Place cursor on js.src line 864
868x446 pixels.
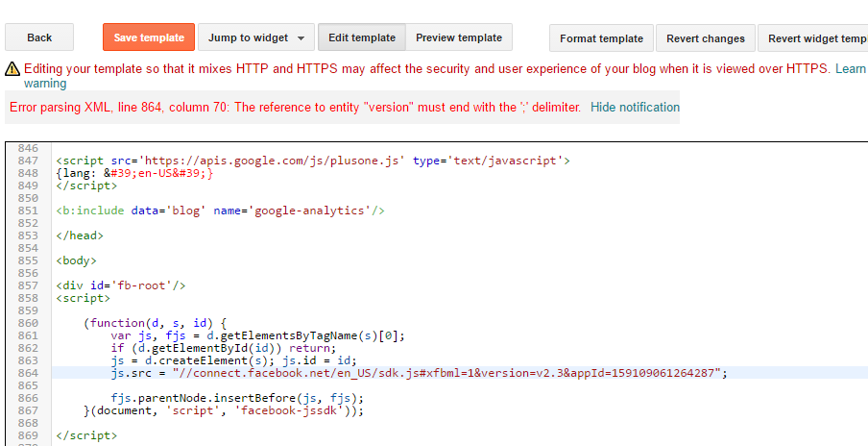point(419,373)
